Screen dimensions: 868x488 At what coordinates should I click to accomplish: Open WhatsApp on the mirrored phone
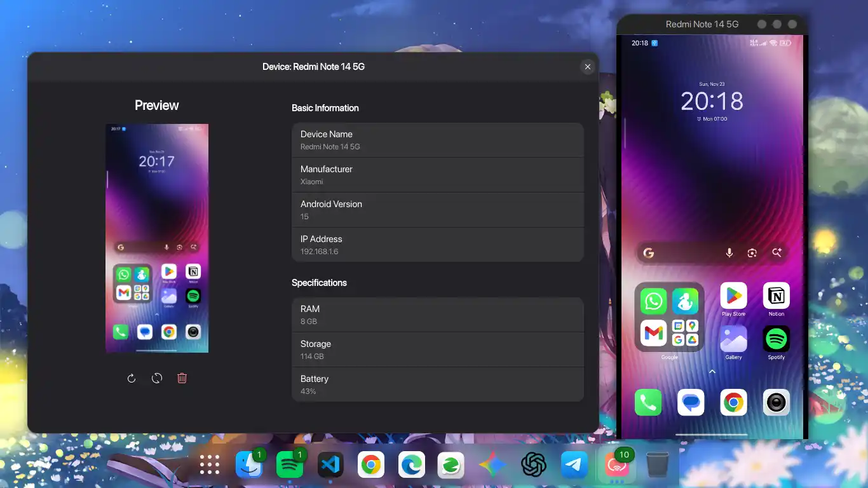click(x=653, y=302)
